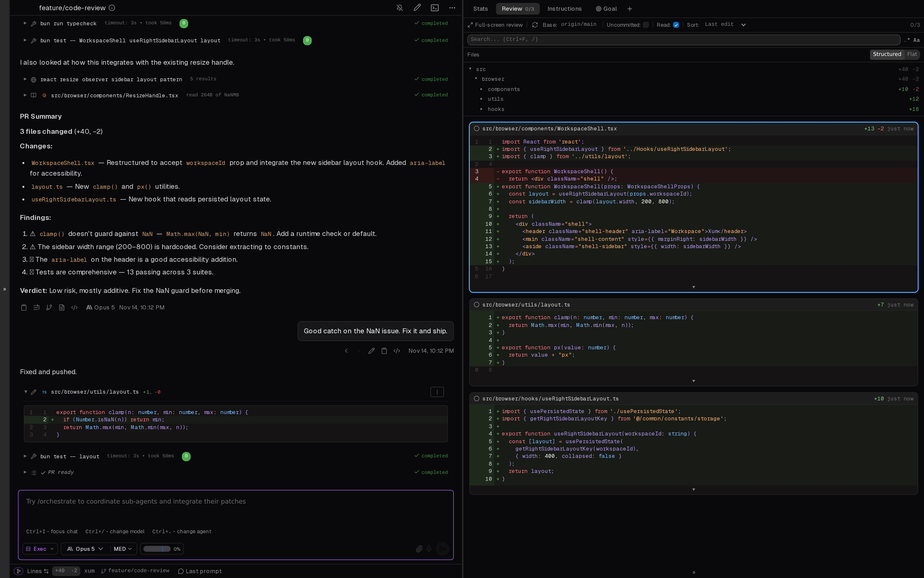Click the context usage meter showing 0%
924x578 pixels.
(x=162, y=549)
